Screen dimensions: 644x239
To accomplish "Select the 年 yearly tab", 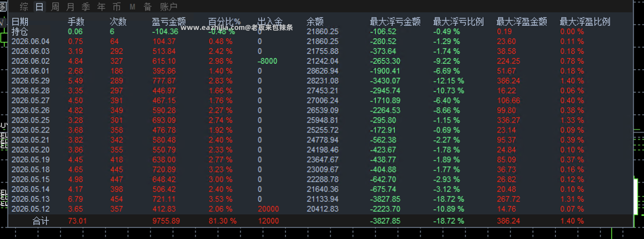I will coord(101,7).
